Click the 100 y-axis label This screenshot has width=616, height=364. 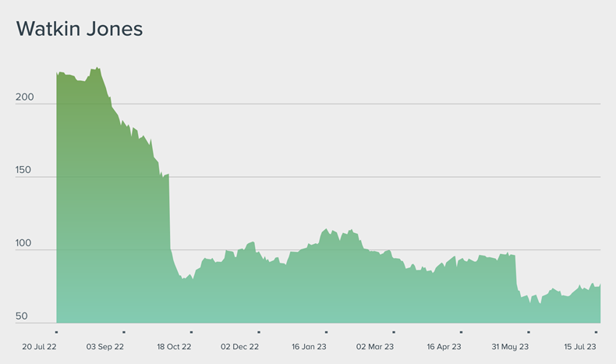pyautogui.click(x=26, y=243)
